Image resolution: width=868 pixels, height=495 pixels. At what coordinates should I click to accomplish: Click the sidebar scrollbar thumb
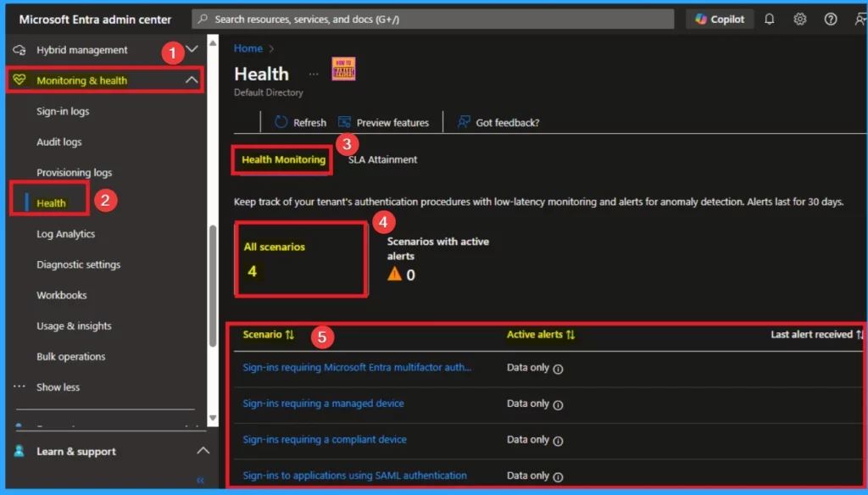coord(213,285)
